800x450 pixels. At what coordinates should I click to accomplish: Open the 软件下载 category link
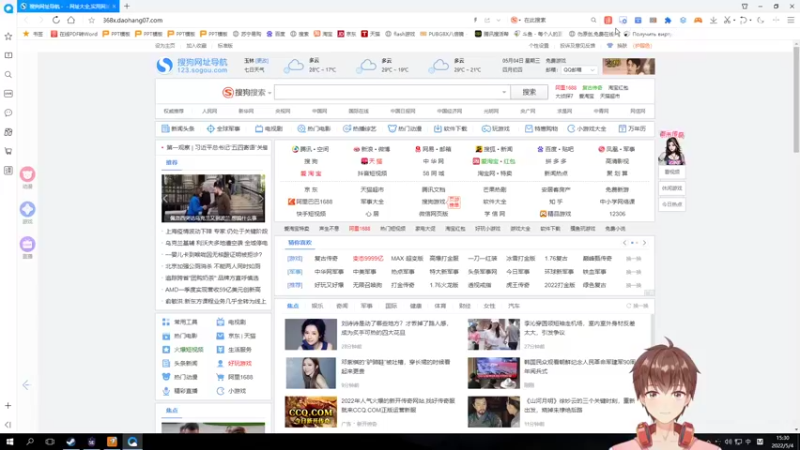pyautogui.click(x=451, y=129)
